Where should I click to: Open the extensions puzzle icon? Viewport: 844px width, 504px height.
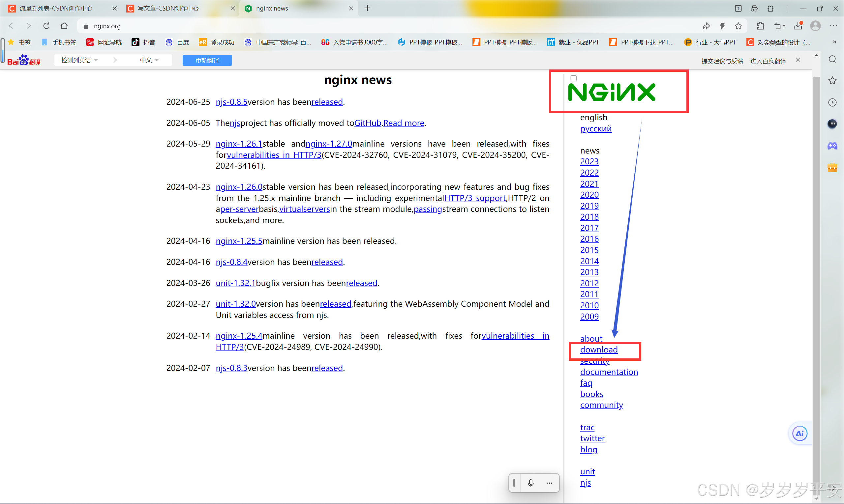pyautogui.click(x=760, y=26)
